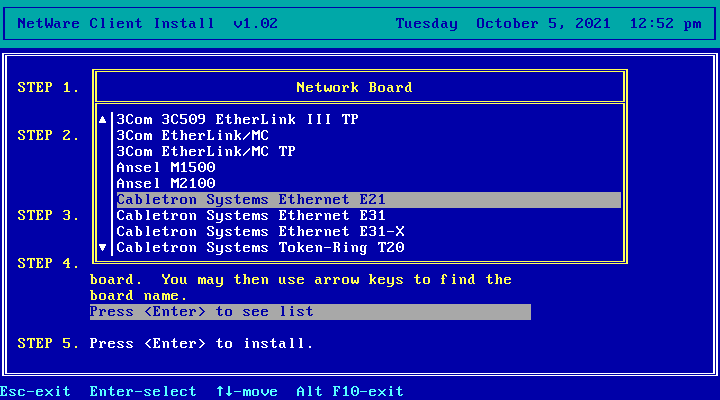
Task: Click NetWare Client Install v1.02 title
Action: [x=147, y=23]
